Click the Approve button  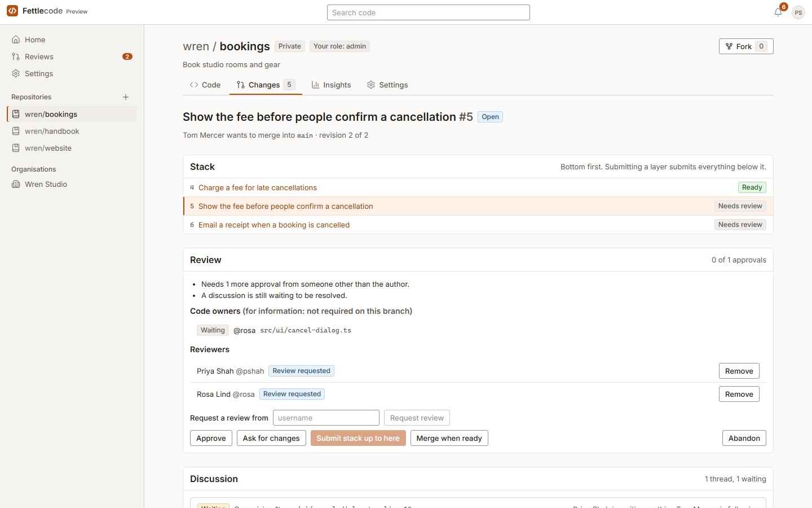[x=211, y=438]
